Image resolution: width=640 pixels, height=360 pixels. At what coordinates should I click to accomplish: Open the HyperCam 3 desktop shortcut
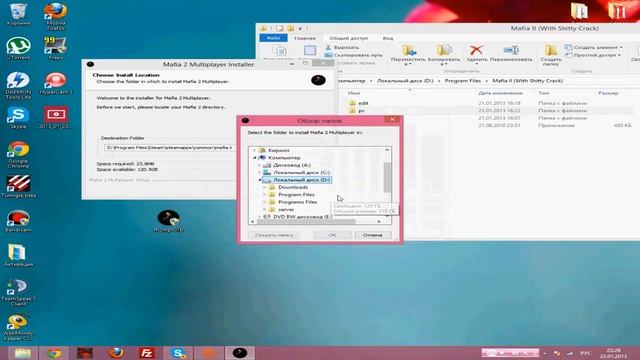56,83
